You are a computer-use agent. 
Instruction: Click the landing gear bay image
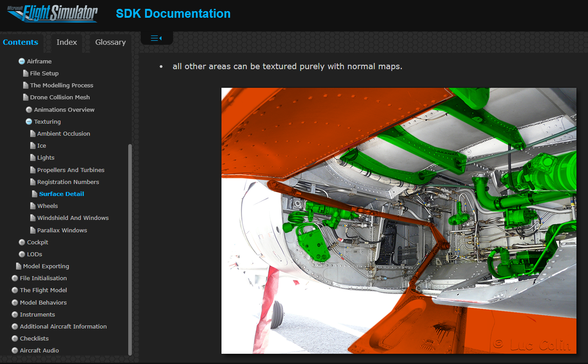(399, 220)
